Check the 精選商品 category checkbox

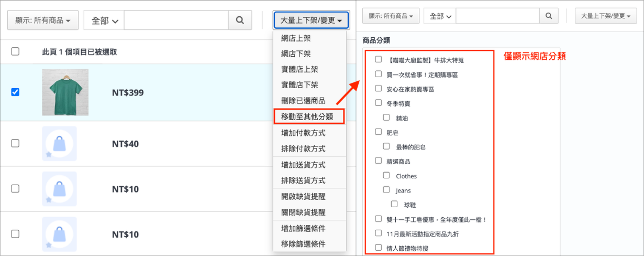point(379,161)
